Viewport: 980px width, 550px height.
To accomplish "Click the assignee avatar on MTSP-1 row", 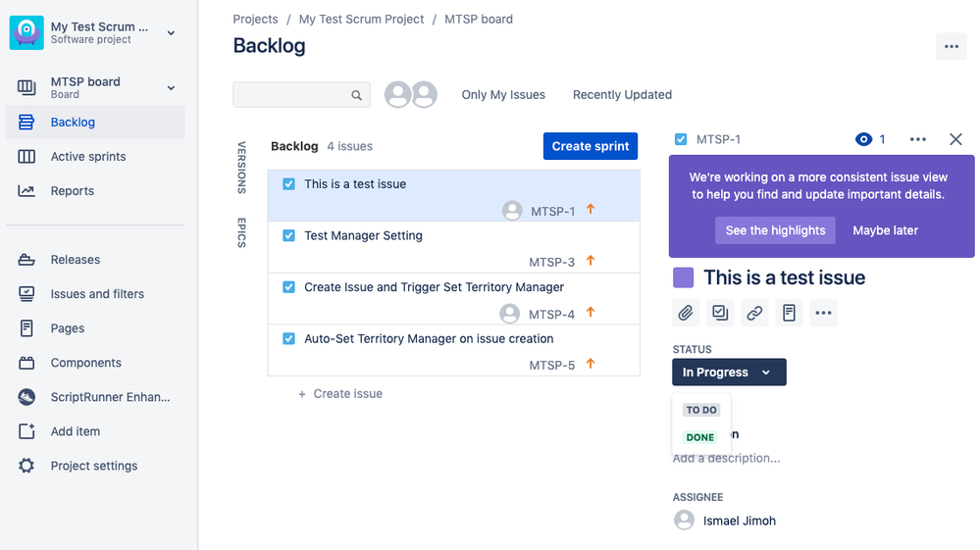I will 512,211.
